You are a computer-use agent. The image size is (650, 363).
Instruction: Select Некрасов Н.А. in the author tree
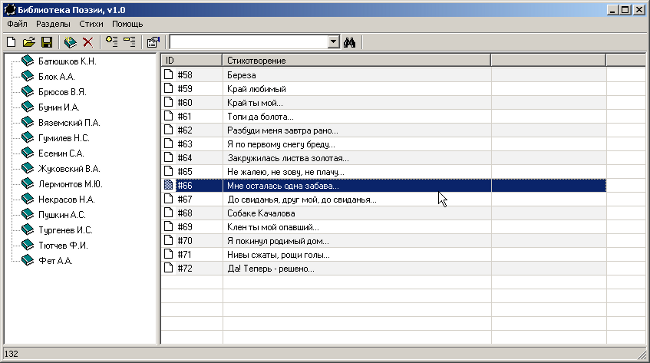pyautogui.click(x=66, y=199)
